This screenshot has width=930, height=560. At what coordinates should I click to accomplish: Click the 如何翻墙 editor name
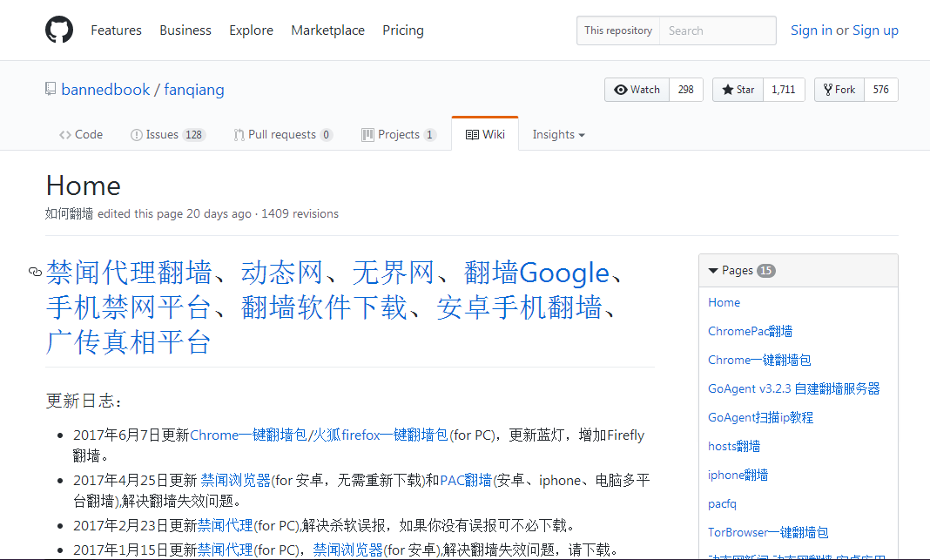pyautogui.click(x=70, y=213)
